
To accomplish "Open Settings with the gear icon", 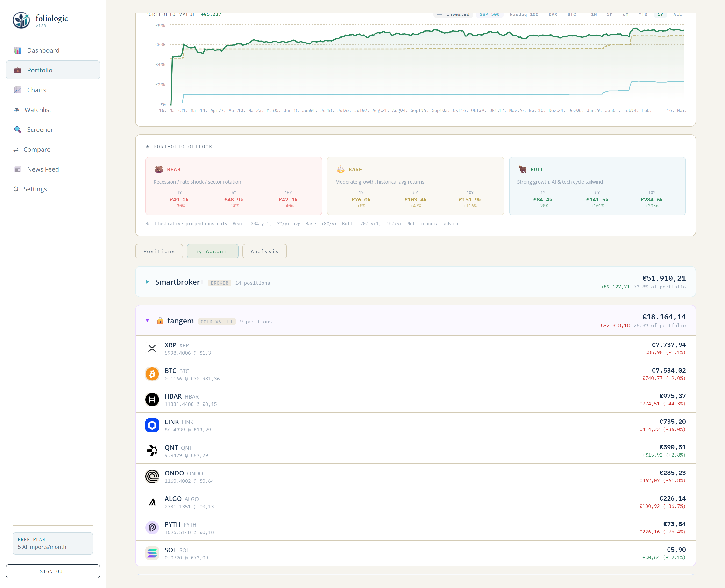I will pos(16,189).
